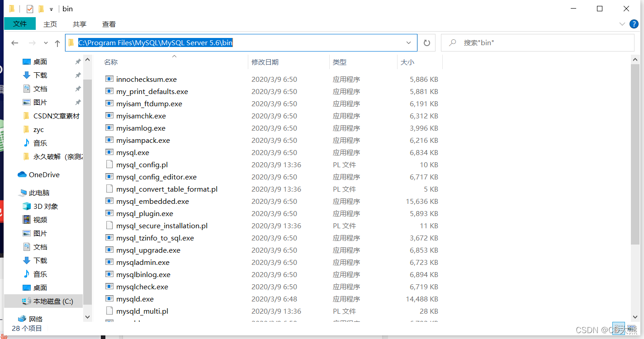Click the mysql_config.pl file icon

click(x=109, y=165)
